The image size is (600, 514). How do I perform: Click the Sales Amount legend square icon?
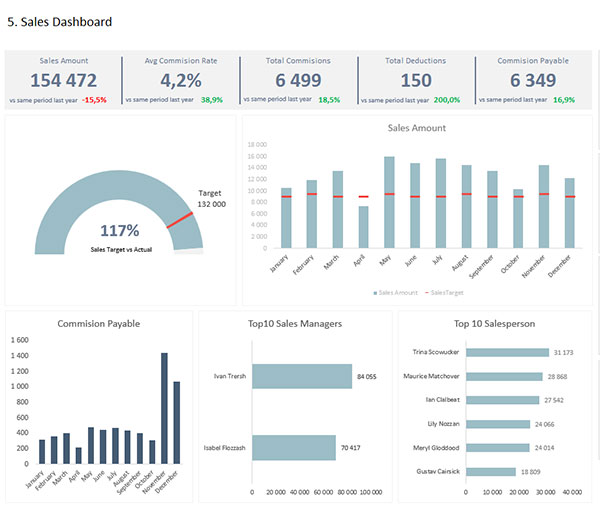pyautogui.click(x=375, y=293)
